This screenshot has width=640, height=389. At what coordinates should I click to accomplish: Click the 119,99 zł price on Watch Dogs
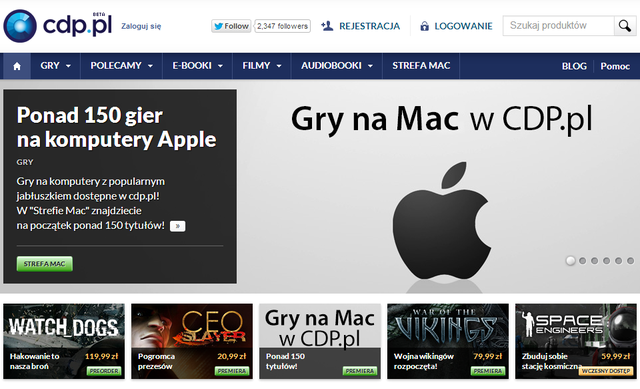[x=102, y=356]
